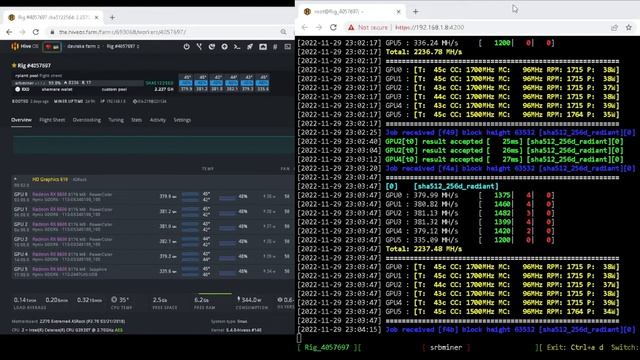The height and width of the screenshot is (360, 640).
Task: Open a new tab in terminal browser window
Action: 416,12
